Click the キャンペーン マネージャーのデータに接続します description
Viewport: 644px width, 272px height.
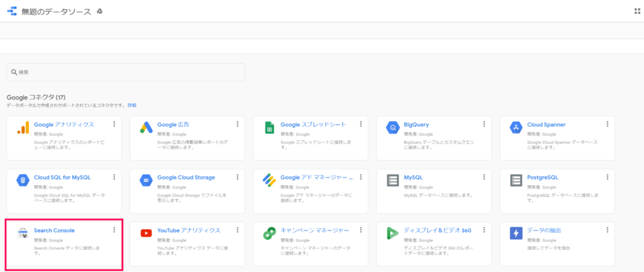pos(314,251)
